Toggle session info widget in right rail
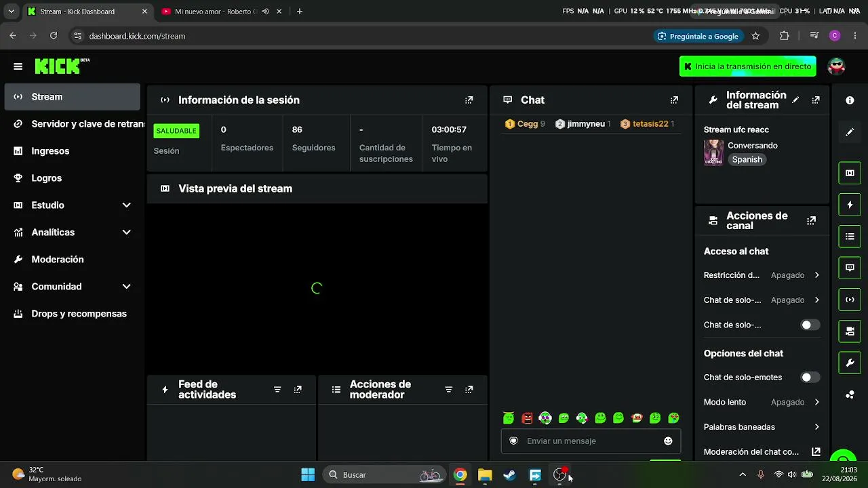This screenshot has width=868, height=488. [x=850, y=300]
